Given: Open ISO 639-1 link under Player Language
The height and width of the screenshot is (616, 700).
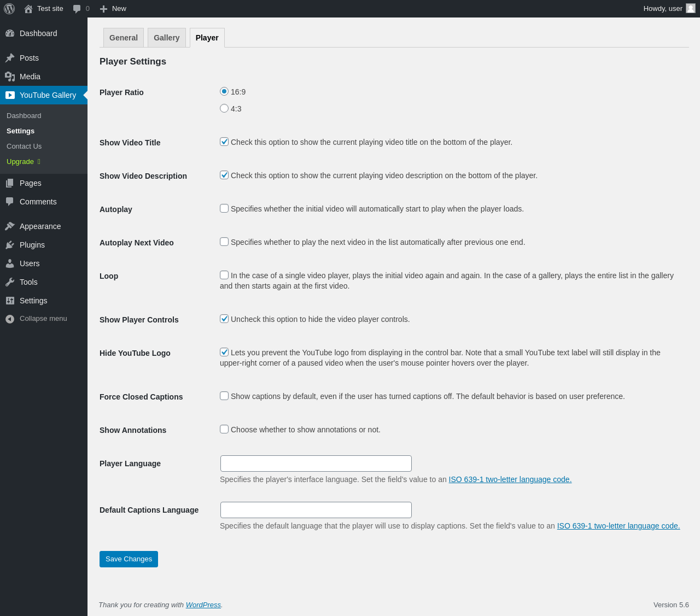Looking at the screenshot, I should click(x=510, y=479).
